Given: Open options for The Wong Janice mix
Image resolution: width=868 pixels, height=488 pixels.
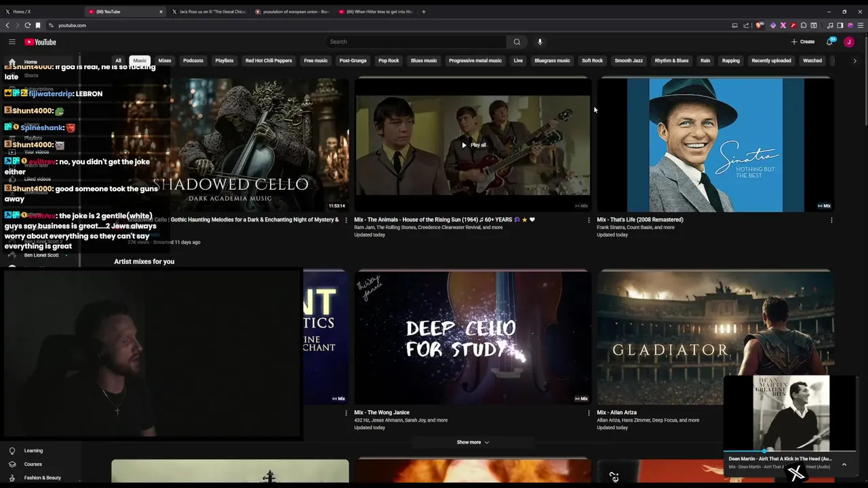Looking at the screenshot, I should [x=589, y=412].
